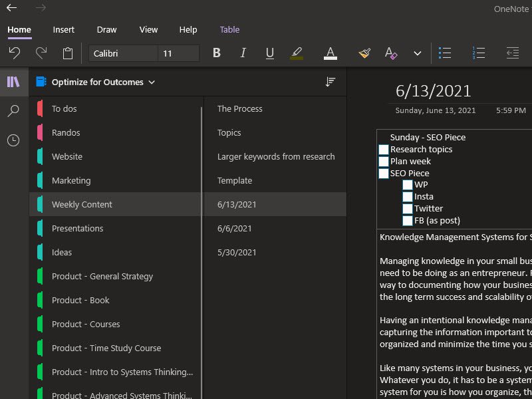The image size is (532, 399).
Task: Show notebooks navigation icon
Action: pyautogui.click(x=14, y=82)
